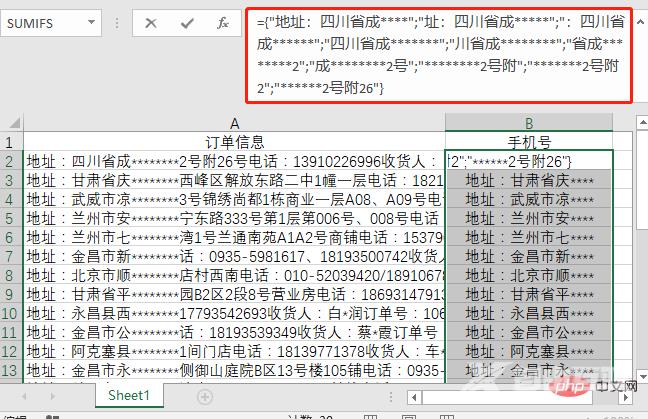The width and height of the screenshot is (648, 419).
Task: Click cell B4 showing 武威市凉****
Action: coord(529,199)
